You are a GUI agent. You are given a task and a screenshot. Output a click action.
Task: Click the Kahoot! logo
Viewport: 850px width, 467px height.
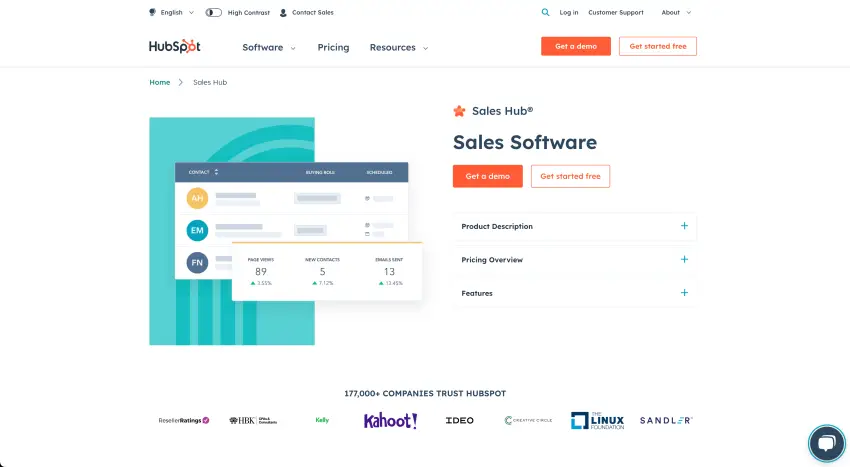[x=390, y=420]
